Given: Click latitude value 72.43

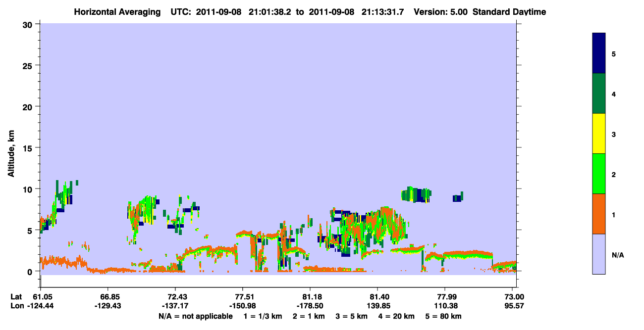Looking at the screenshot, I should click(178, 297).
